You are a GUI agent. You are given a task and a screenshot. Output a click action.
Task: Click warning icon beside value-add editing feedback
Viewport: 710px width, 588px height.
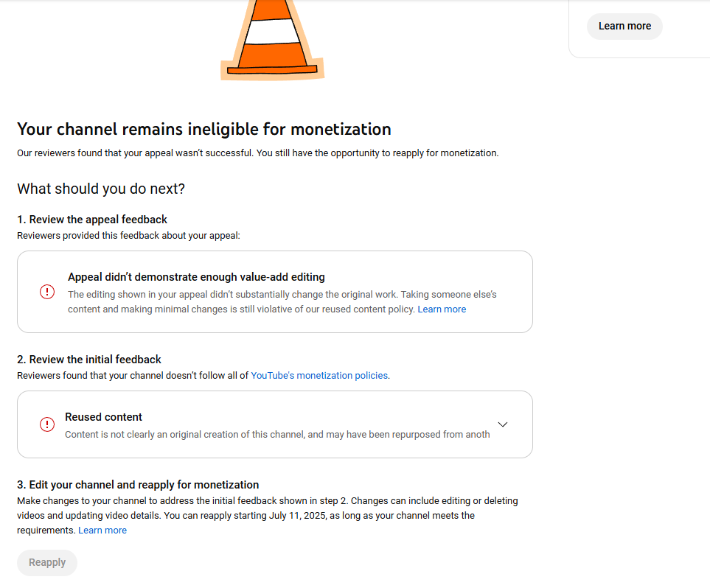(x=47, y=292)
